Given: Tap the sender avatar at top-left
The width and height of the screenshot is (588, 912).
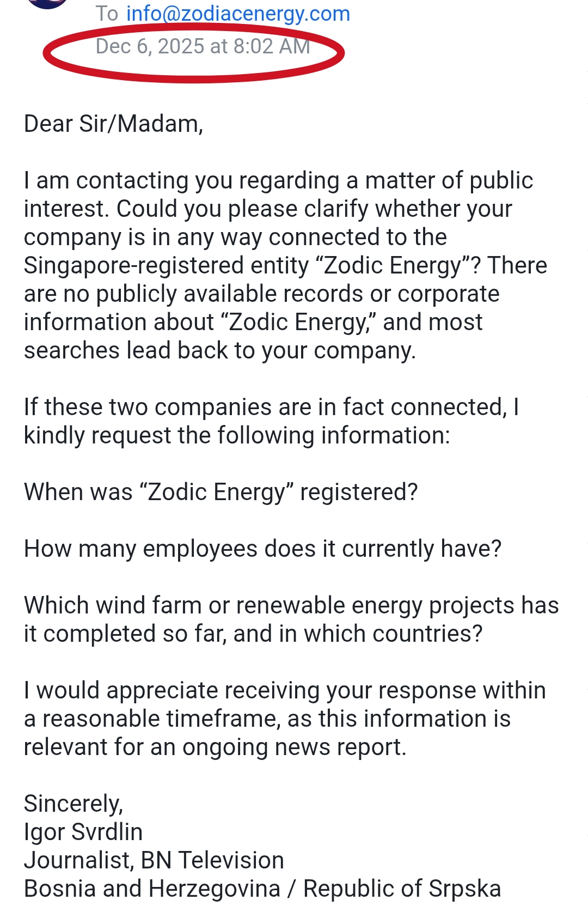Looking at the screenshot, I should tap(48, 3).
